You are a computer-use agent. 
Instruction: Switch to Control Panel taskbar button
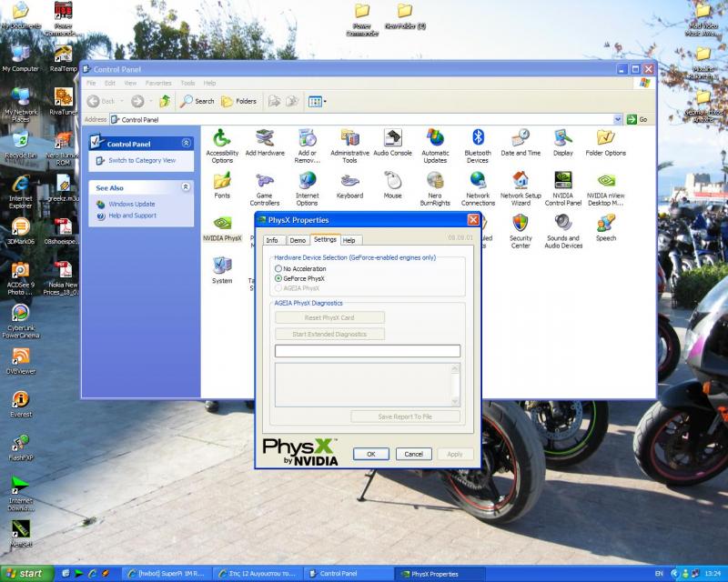point(349,574)
